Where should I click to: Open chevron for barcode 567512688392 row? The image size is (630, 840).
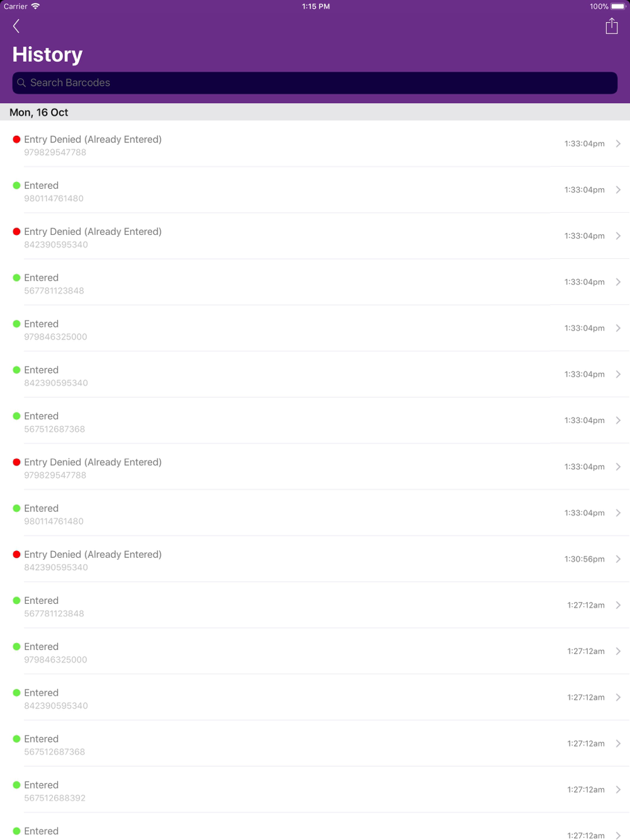click(618, 790)
